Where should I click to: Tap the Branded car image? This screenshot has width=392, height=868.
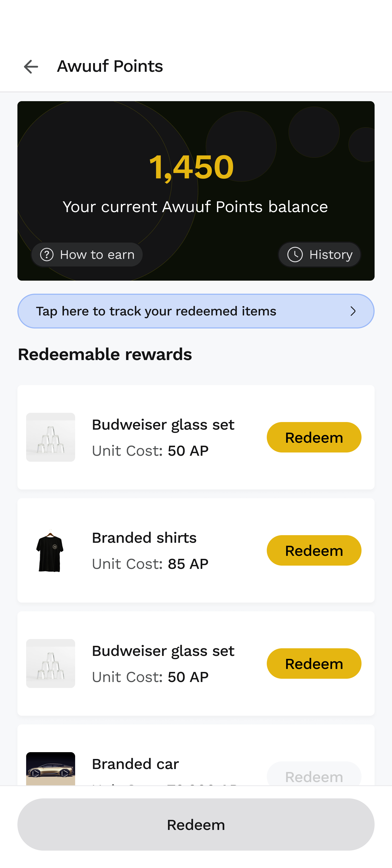(51, 768)
